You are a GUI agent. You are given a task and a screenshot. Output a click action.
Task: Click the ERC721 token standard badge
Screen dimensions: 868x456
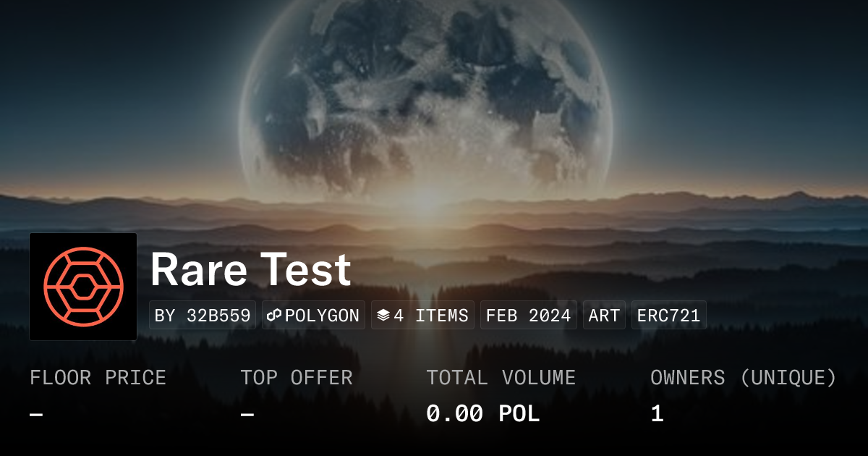click(x=668, y=316)
